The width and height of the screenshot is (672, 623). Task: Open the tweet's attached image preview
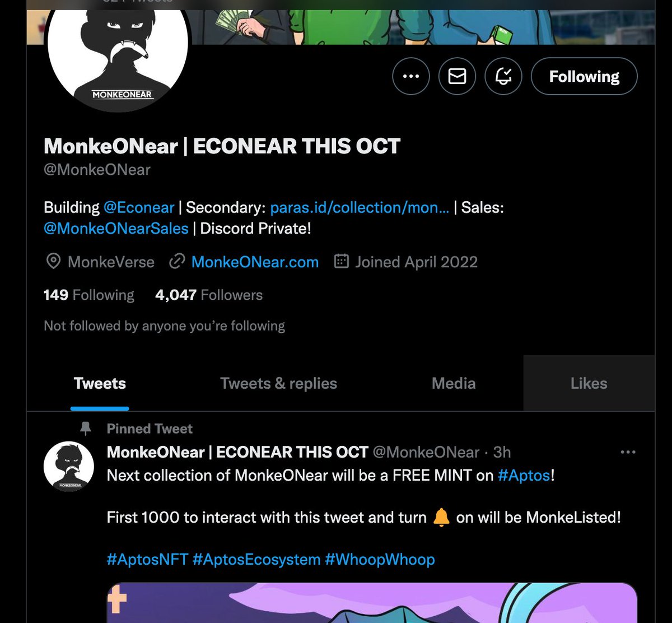[x=372, y=603]
